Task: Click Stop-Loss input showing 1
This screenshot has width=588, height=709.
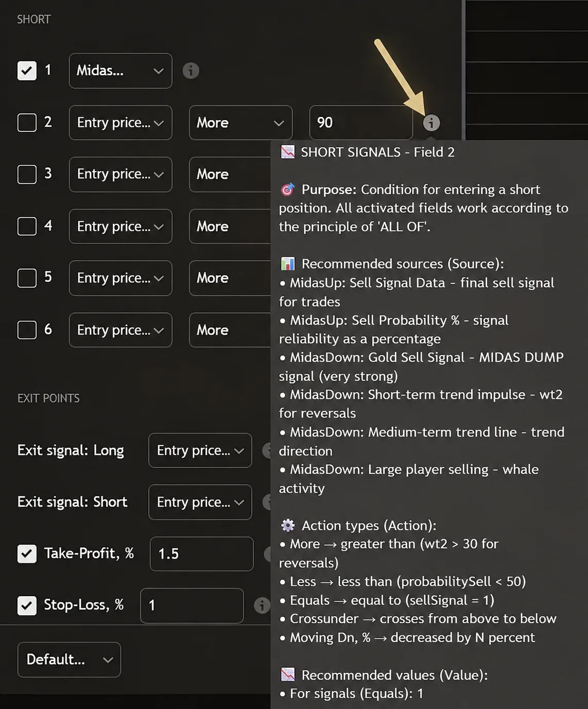Action: point(192,606)
